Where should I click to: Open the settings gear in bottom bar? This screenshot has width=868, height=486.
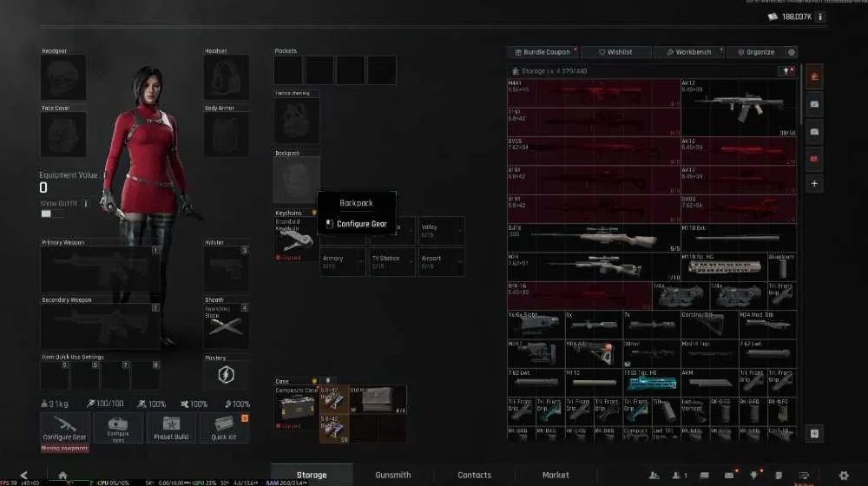(844, 475)
